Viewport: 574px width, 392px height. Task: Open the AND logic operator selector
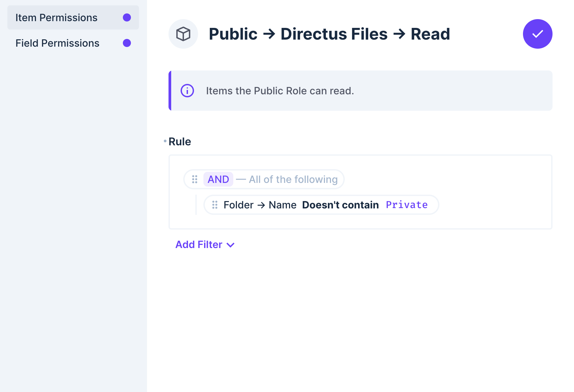point(218,179)
